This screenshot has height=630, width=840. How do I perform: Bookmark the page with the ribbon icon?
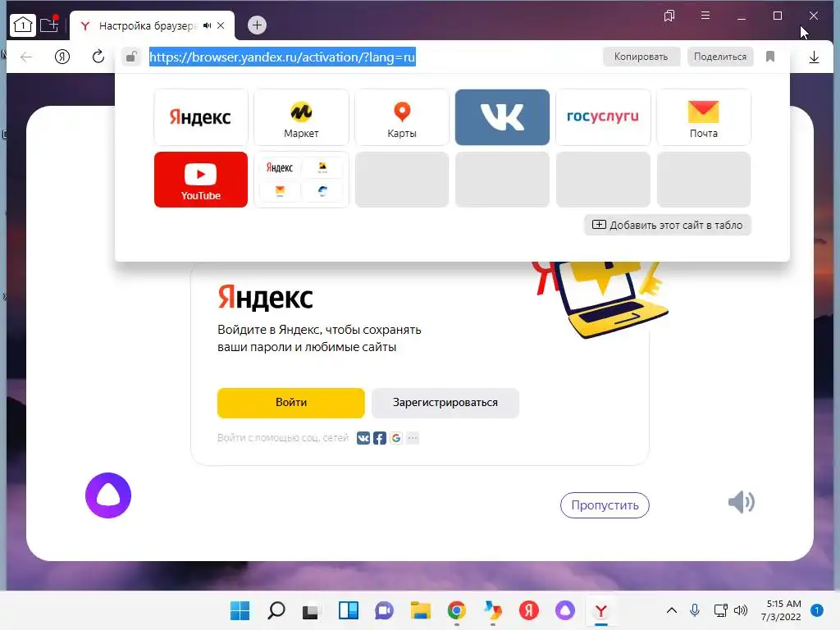point(770,57)
